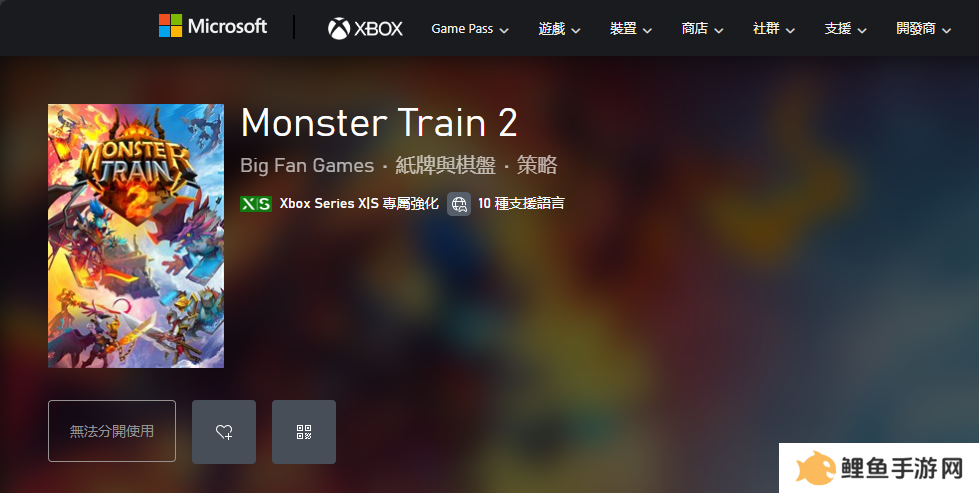This screenshot has width=979, height=493.
Task: Open the QR code button
Action: tap(304, 432)
